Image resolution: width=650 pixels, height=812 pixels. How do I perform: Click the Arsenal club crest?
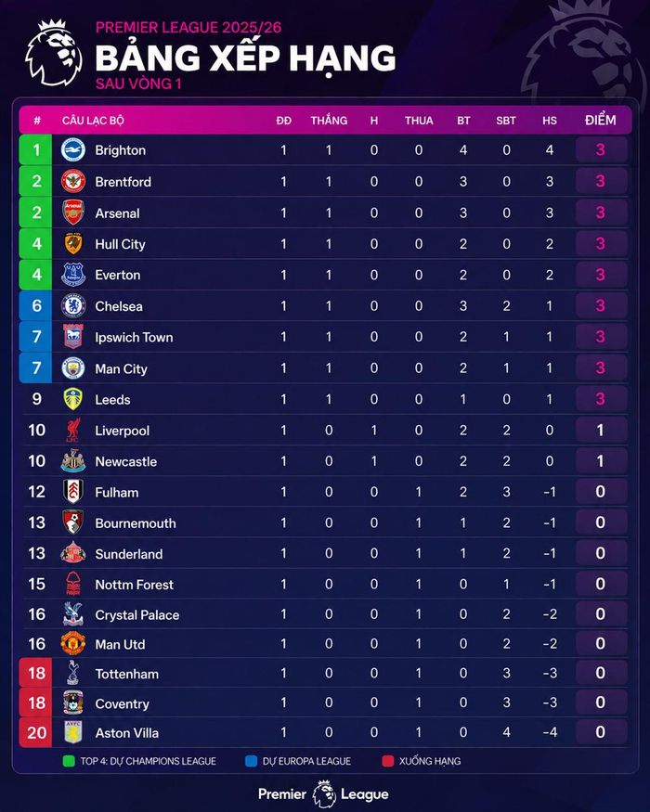tap(73, 213)
